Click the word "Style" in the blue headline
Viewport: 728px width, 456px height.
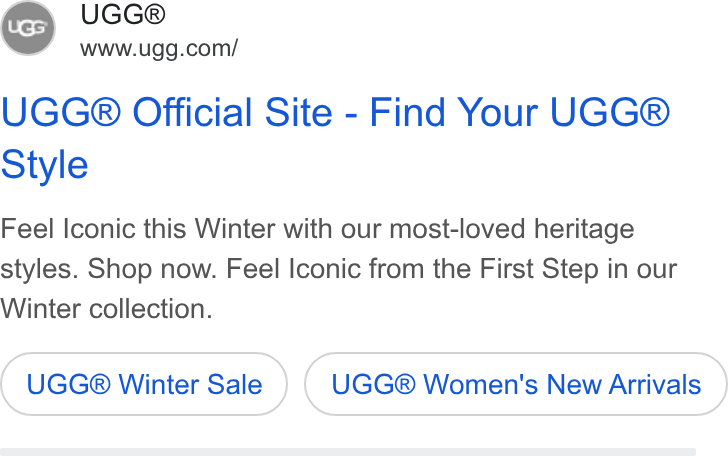(44, 164)
